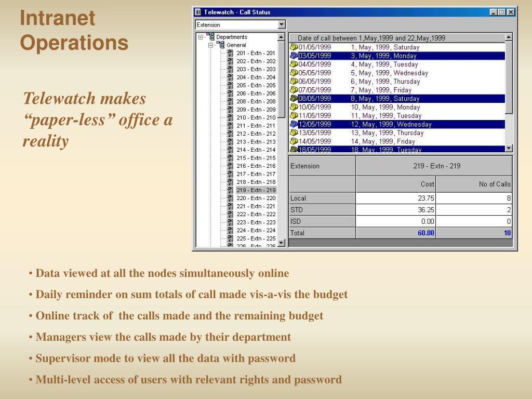The width and height of the screenshot is (532, 399).
Task: Click phone icon beside 223 - Extn - 223
Action: [x=230, y=222]
